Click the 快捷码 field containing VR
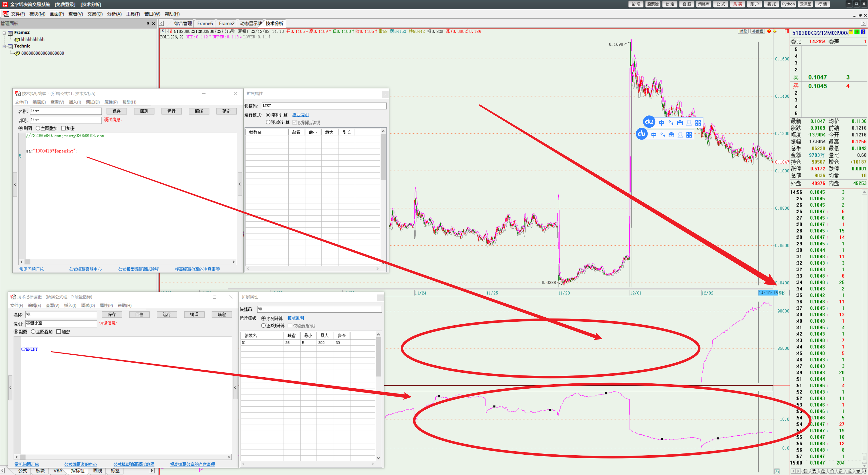Viewport: 868px width, 475px height. (319, 309)
